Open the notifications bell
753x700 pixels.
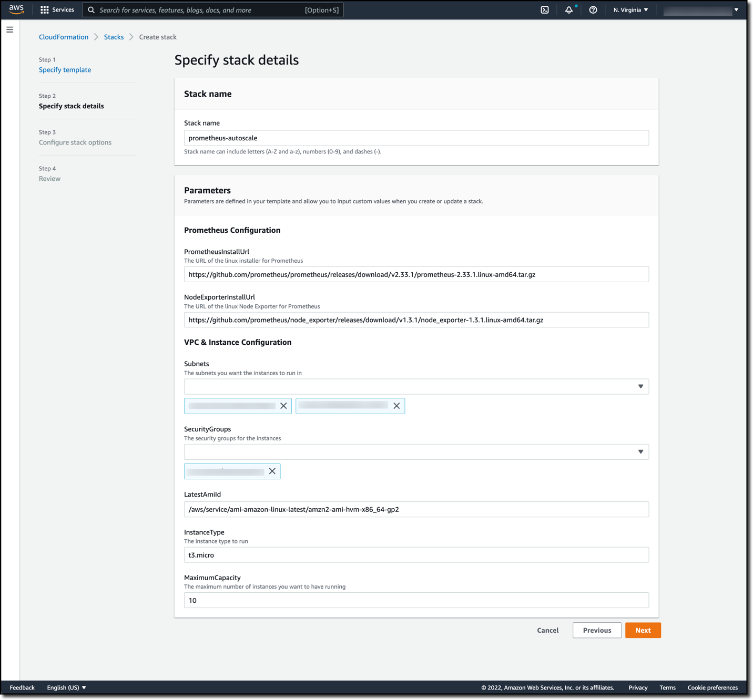[568, 9]
